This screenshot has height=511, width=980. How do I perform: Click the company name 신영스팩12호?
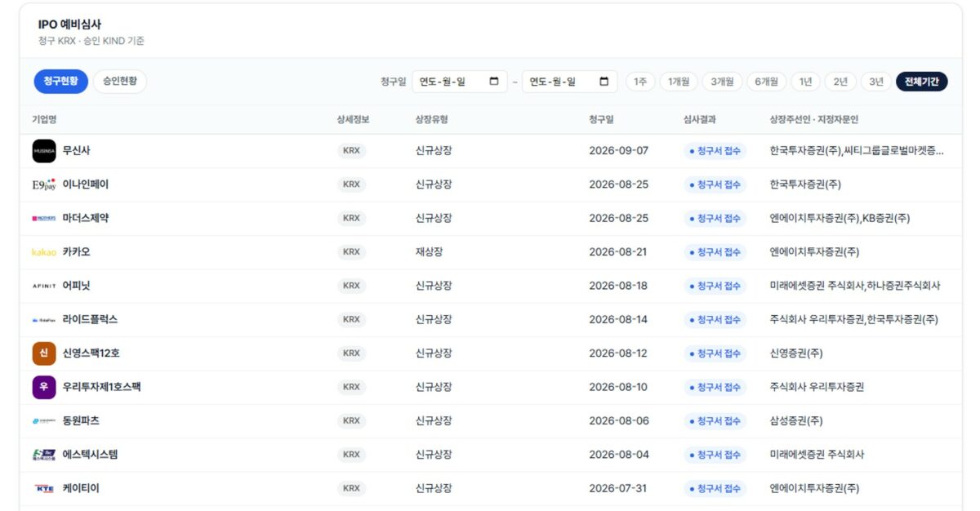point(91,353)
